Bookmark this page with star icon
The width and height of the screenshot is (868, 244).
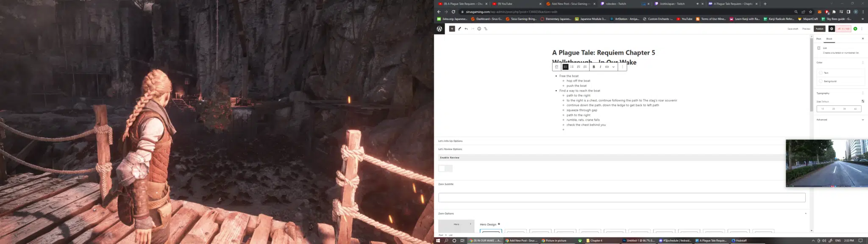click(810, 12)
